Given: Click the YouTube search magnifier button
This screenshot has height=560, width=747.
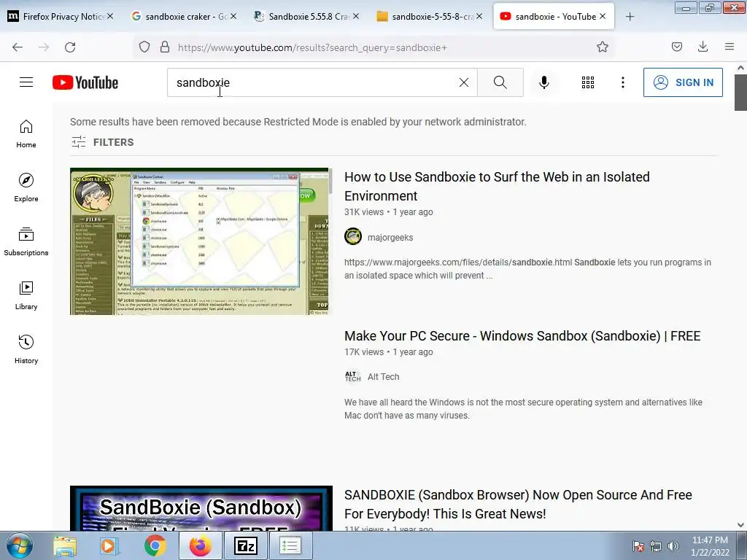Looking at the screenshot, I should (x=500, y=82).
